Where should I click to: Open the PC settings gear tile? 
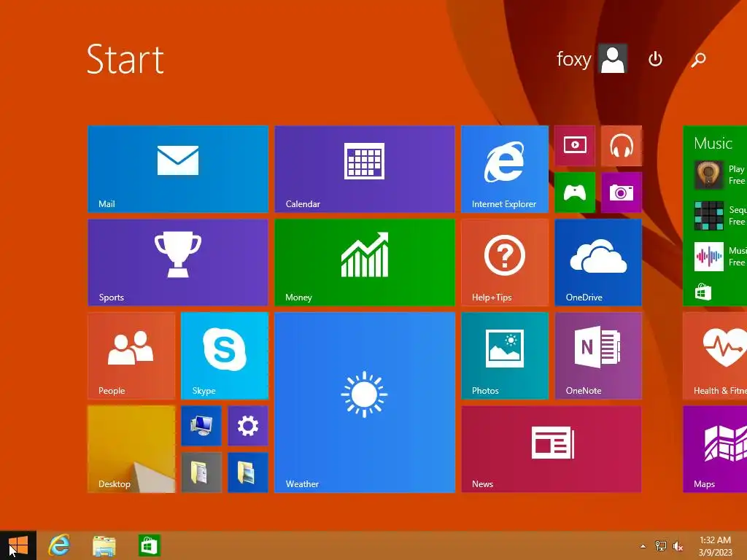248,426
